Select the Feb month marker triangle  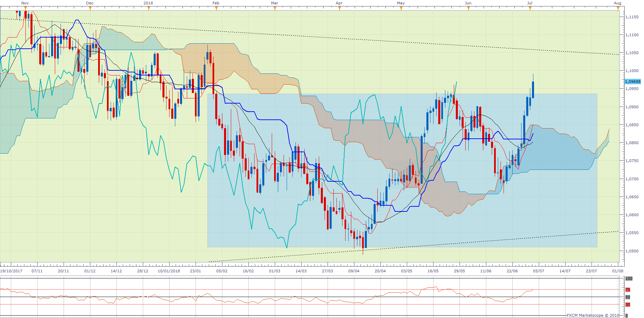[216, 8]
